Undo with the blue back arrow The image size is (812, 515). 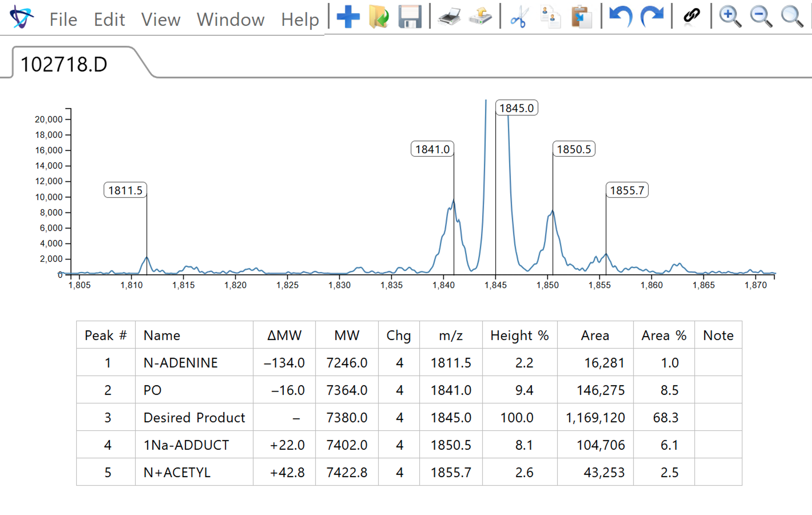[621, 17]
